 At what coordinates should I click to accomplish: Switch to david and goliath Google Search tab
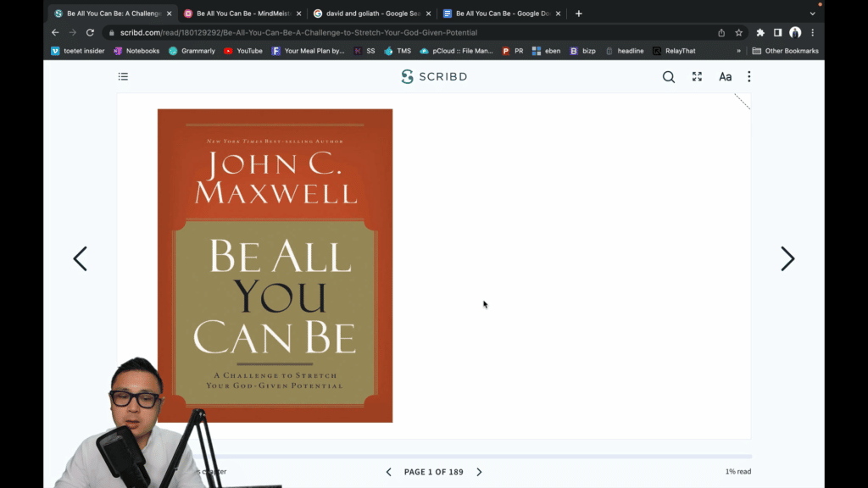(x=372, y=14)
